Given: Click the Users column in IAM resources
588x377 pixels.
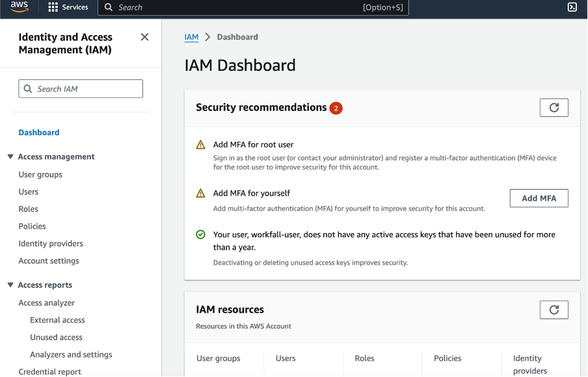Looking at the screenshot, I should [286, 359].
